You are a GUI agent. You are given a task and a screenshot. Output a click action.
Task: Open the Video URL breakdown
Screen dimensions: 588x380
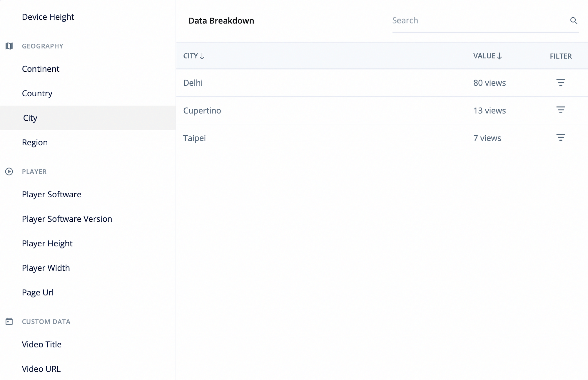(x=41, y=369)
